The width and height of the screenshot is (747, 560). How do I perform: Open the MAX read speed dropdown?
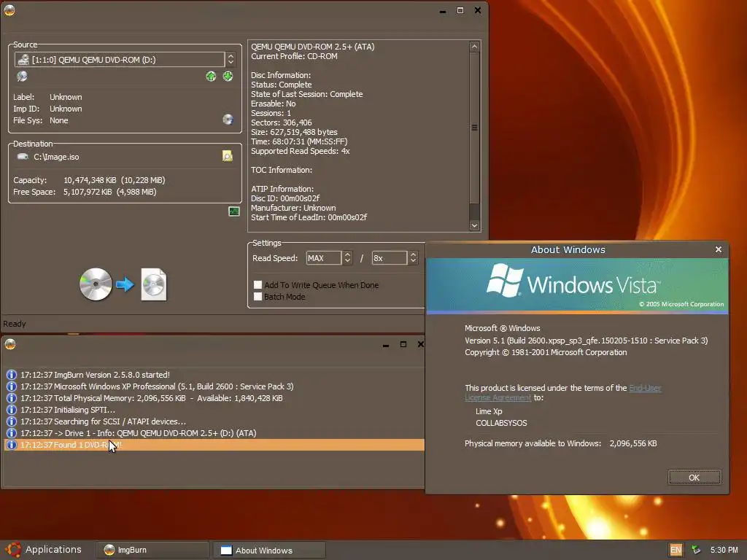[347, 257]
